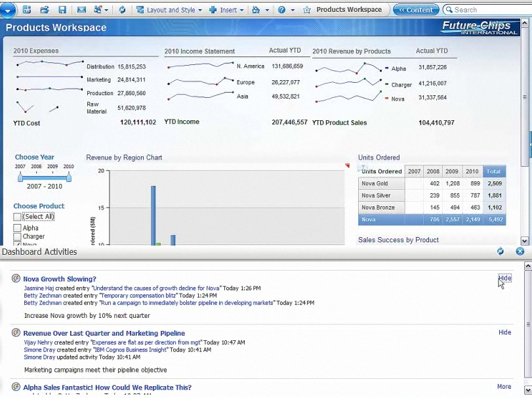
Task: Open Expenses are flat as per direction entry
Action: pyautogui.click(x=146, y=343)
